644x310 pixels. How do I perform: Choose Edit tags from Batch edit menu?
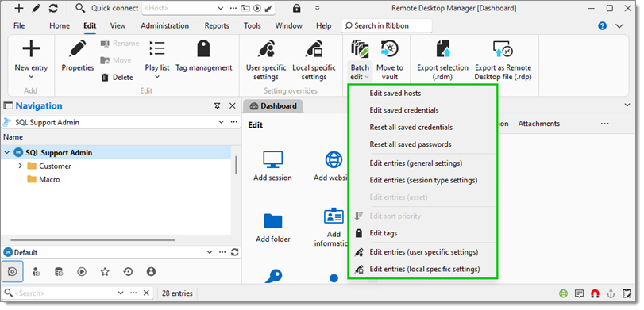384,233
